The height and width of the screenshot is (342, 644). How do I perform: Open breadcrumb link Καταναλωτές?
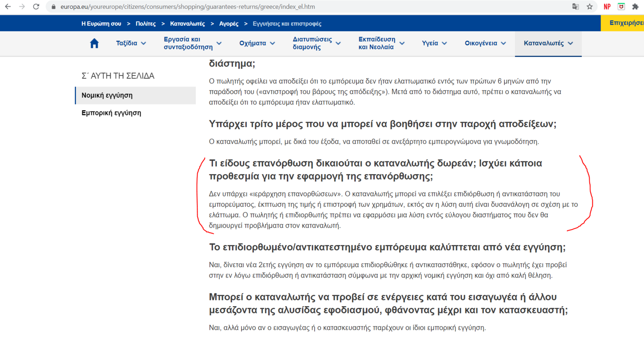[188, 24]
